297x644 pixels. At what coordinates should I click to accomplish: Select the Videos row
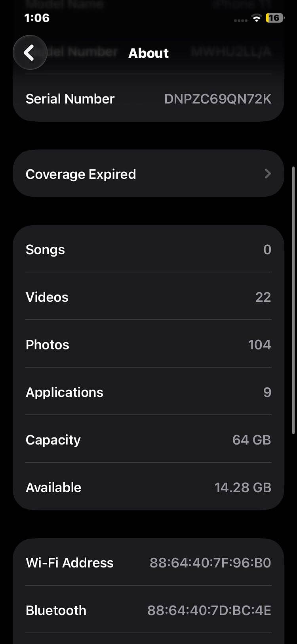coord(148,297)
